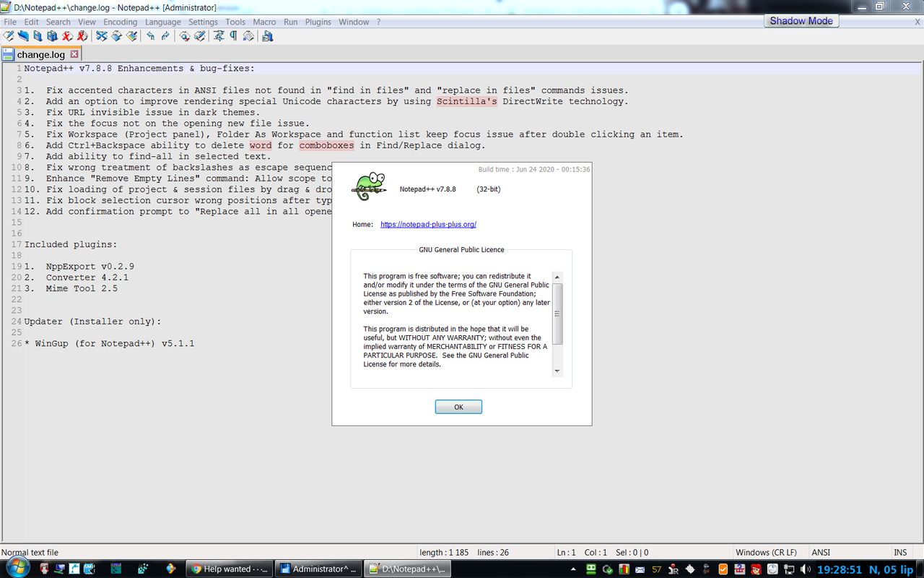Open the Plugins menu
Screen dimensions: 924x578
click(x=318, y=22)
